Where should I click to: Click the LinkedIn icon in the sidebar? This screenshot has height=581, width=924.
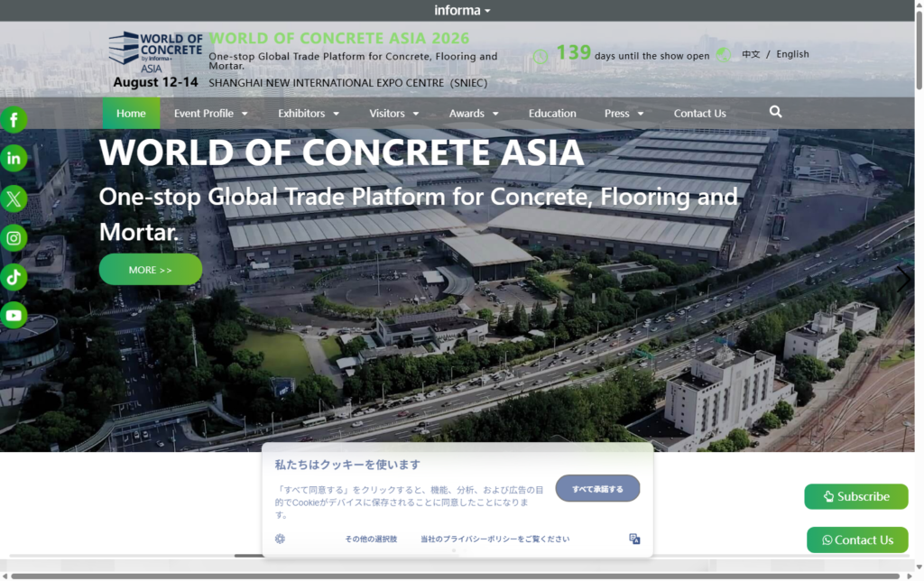[14, 158]
